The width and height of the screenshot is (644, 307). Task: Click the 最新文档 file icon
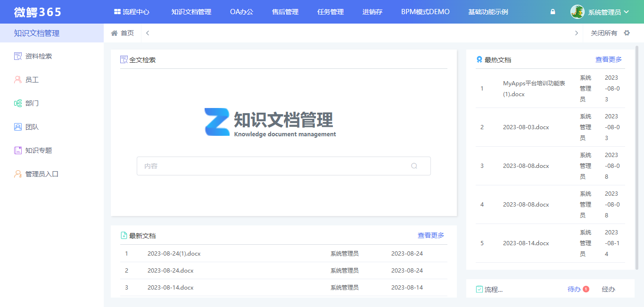tap(124, 235)
